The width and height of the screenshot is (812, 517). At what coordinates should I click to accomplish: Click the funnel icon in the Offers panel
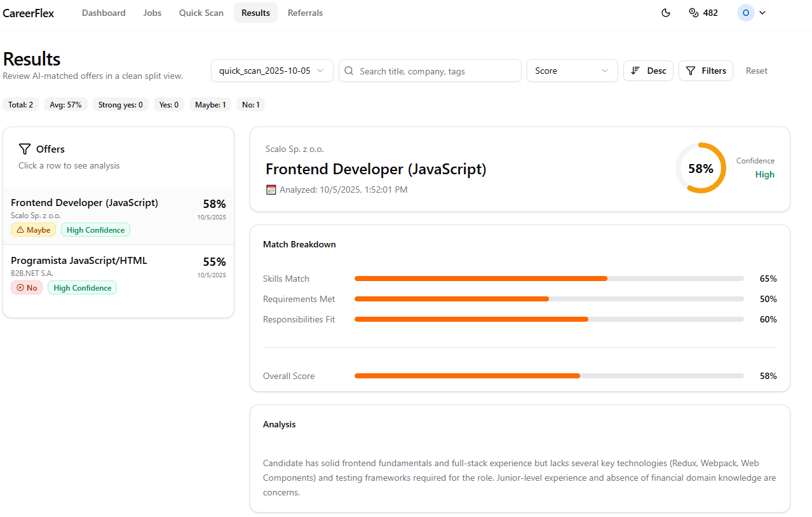pyautogui.click(x=25, y=149)
